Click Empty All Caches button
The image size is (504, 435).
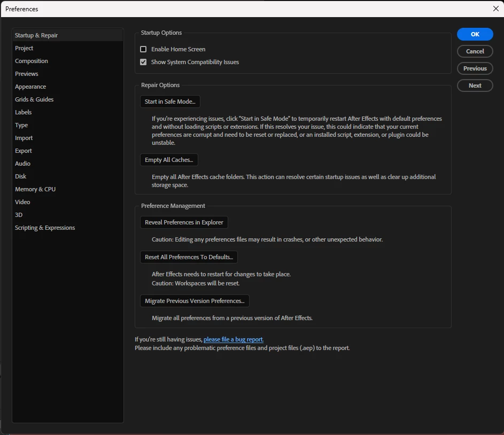click(169, 160)
